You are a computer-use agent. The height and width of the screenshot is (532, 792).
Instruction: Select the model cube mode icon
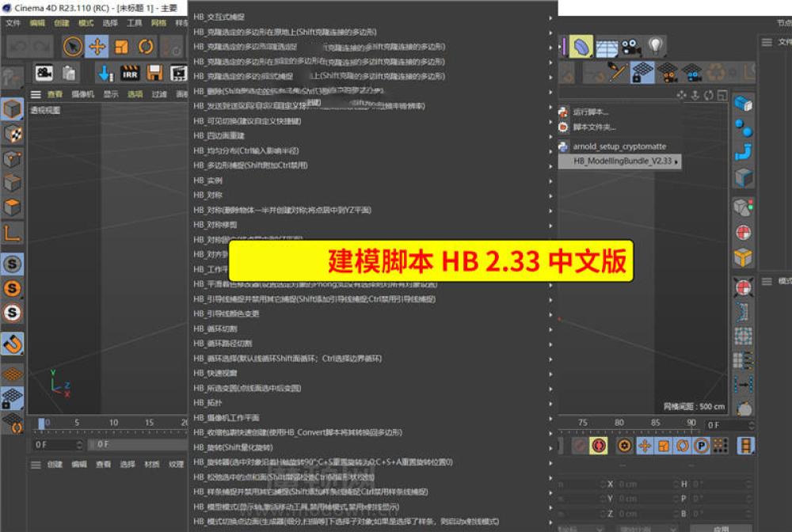(12, 109)
